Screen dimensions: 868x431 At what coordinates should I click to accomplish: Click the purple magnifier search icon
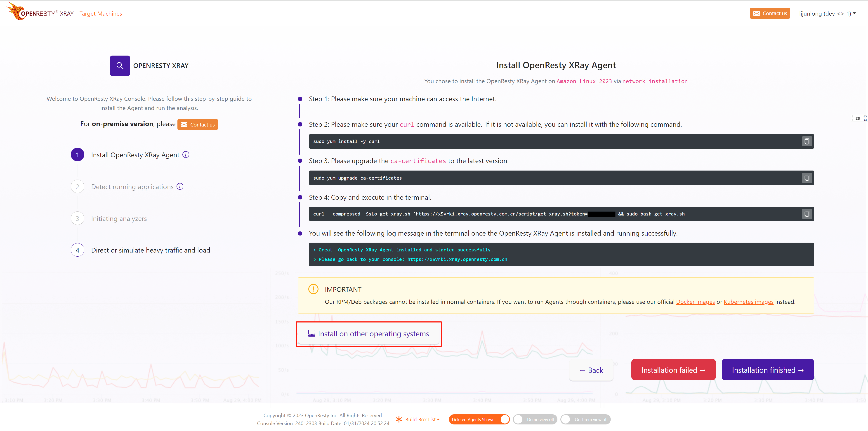click(x=120, y=66)
